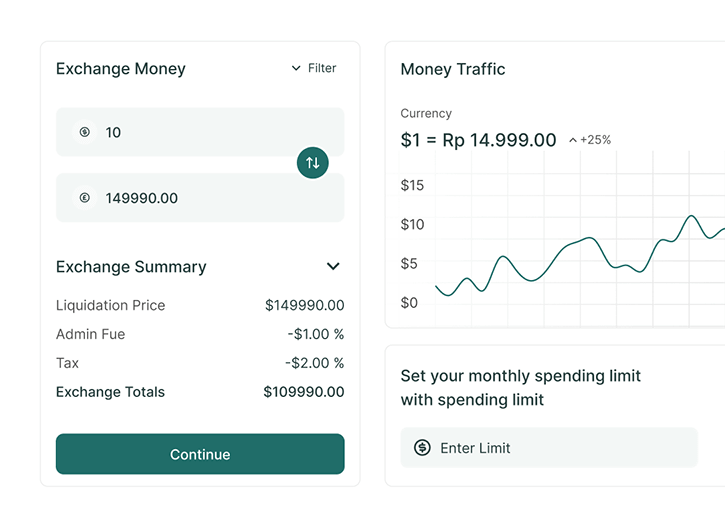Collapse the Exchange Summary section
The width and height of the screenshot is (725, 527).
333,267
